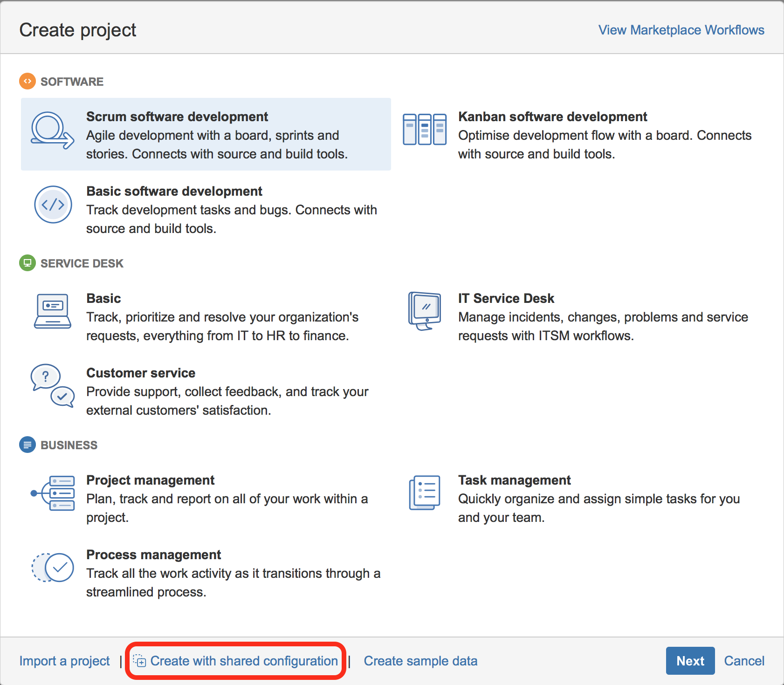Select the highlighted Scrum software development template

tap(205, 134)
